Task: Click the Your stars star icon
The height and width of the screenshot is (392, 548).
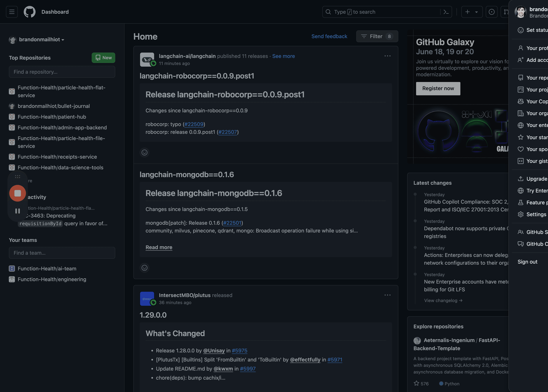Action: (x=520, y=137)
